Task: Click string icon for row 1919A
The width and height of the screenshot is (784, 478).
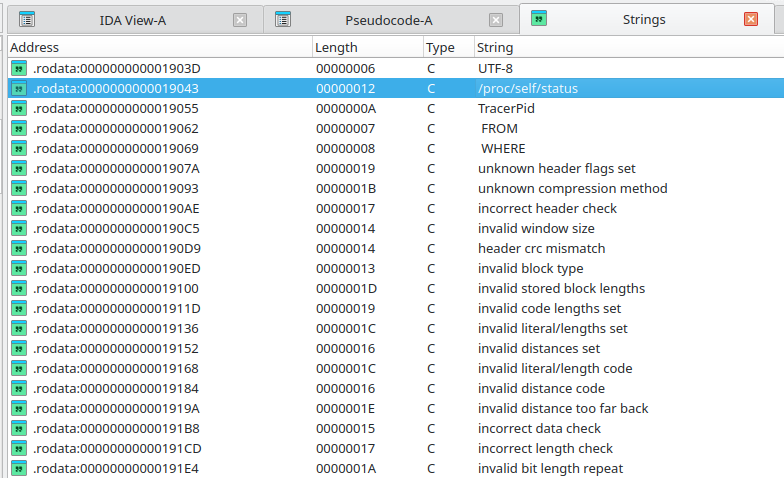Action: (19, 408)
